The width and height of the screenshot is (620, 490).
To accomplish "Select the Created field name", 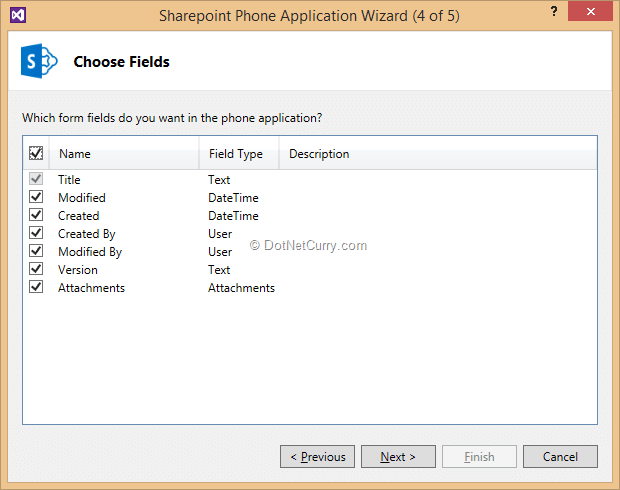I will pos(79,216).
